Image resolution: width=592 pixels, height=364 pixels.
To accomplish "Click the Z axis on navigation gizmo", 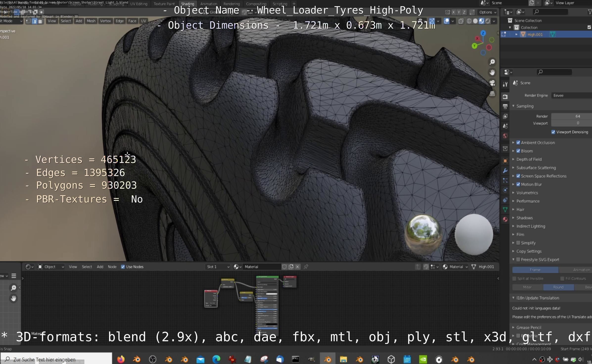I will point(483,33).
